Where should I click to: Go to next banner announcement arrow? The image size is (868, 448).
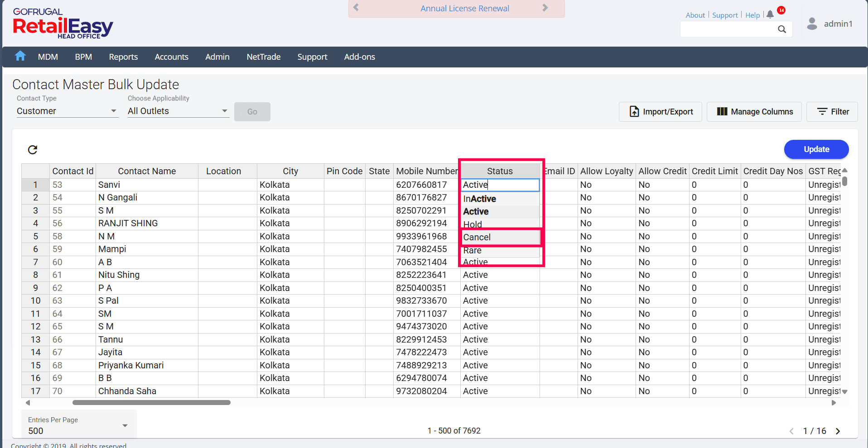click(545, 8)
